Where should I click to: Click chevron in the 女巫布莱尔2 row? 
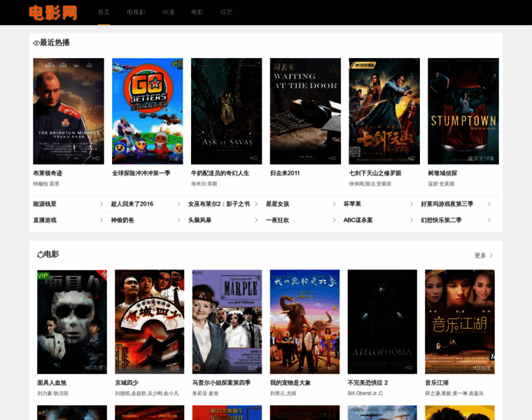point(256,204)
